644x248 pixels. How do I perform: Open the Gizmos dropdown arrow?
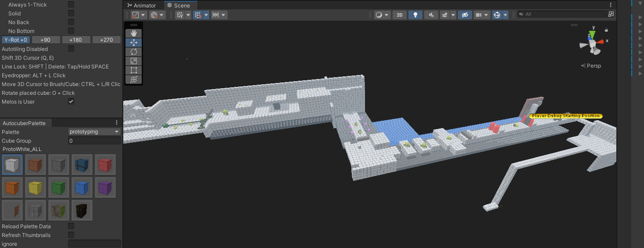click(505, 14)
